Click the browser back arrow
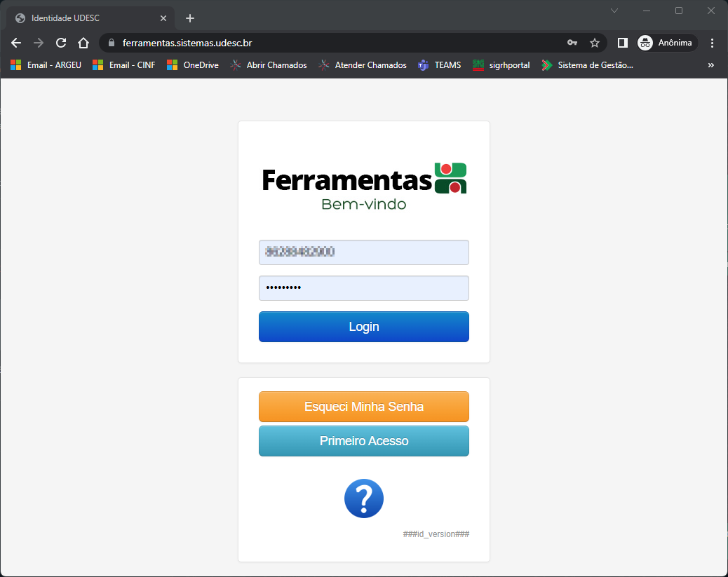 pyautogui.click(x=16, y=43)
